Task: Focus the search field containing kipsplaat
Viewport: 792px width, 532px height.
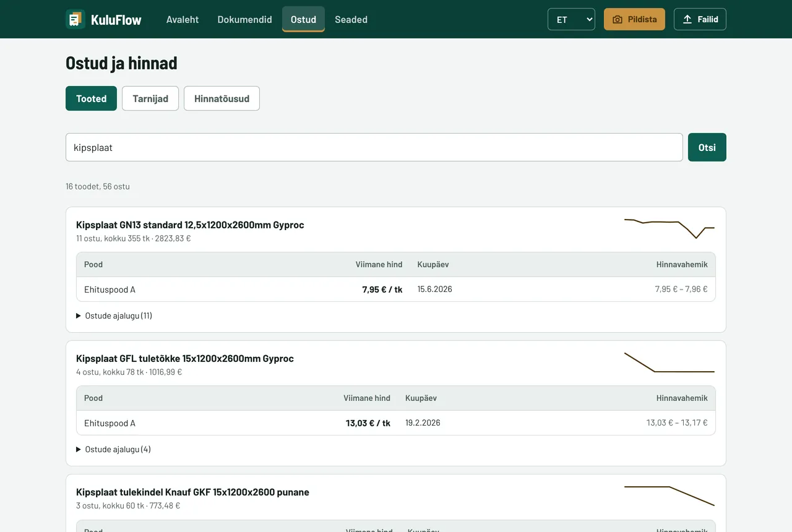Action: click(374, 147)
